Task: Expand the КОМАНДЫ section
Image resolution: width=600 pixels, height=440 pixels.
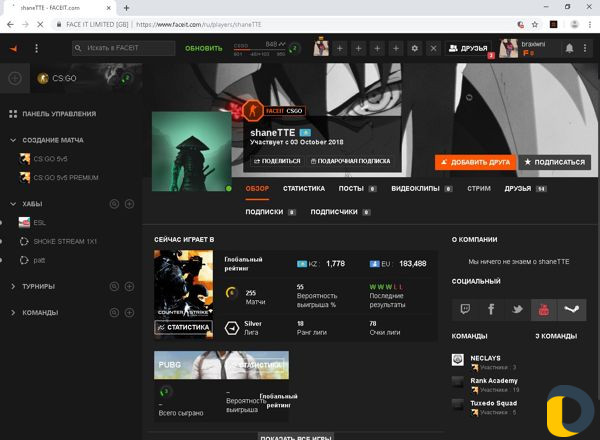Action: (13, 313)
